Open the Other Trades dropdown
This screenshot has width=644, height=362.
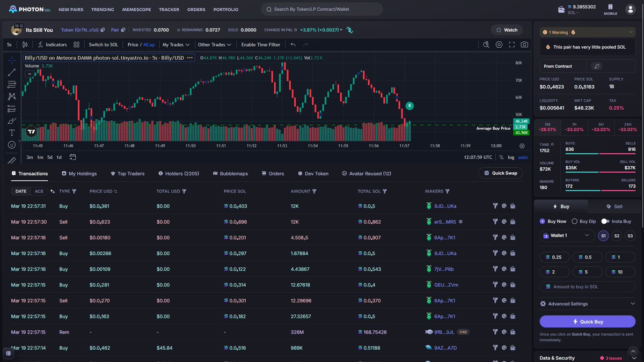coord(215,45)
